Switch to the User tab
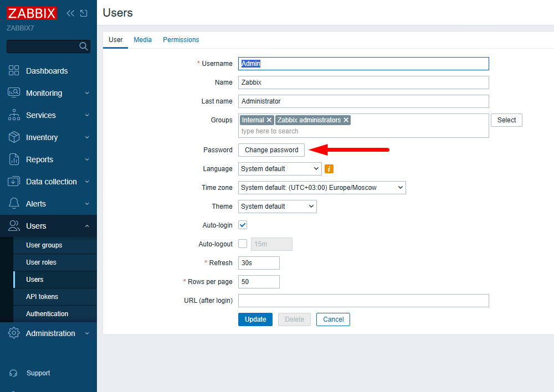The image size is (554, 392). click(x=116, y=40)
